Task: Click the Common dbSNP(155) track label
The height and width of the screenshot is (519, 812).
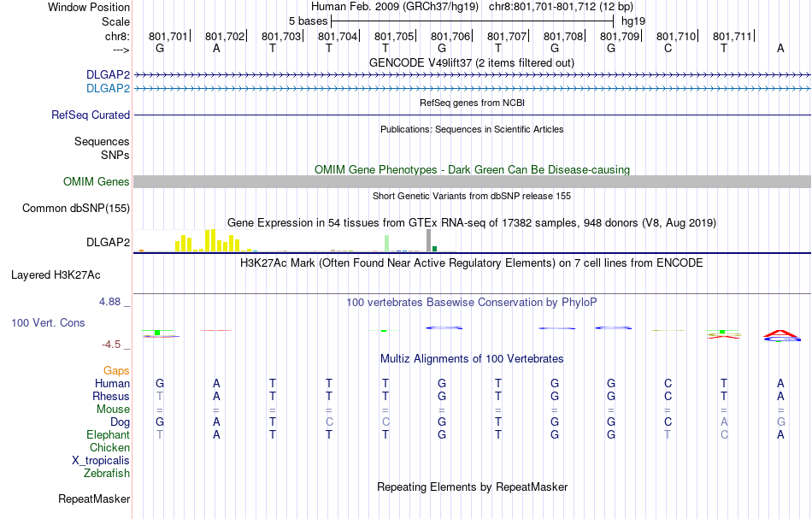Action: 75,209
